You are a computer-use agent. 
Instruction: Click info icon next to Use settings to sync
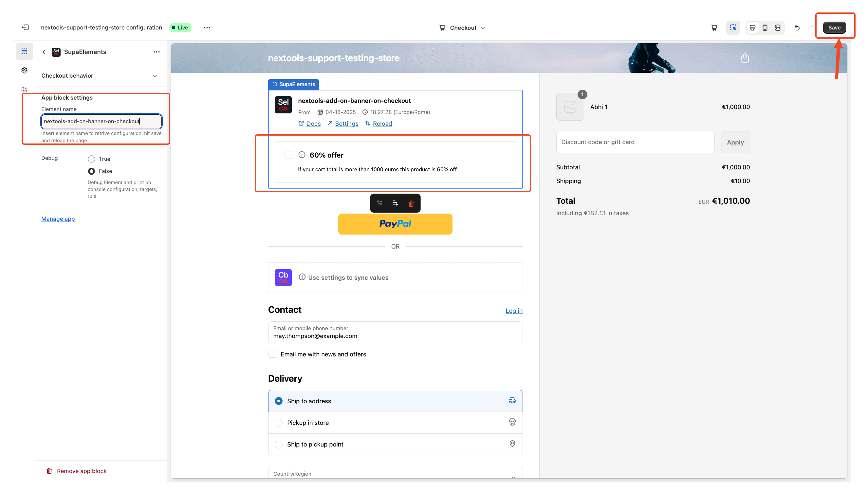pyautogui.click(x=302, y=277)
